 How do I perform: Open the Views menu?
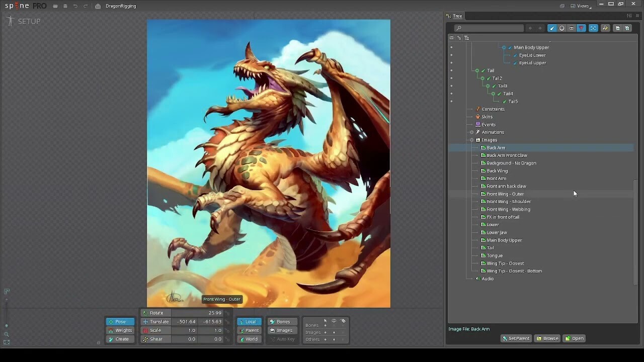583,6
